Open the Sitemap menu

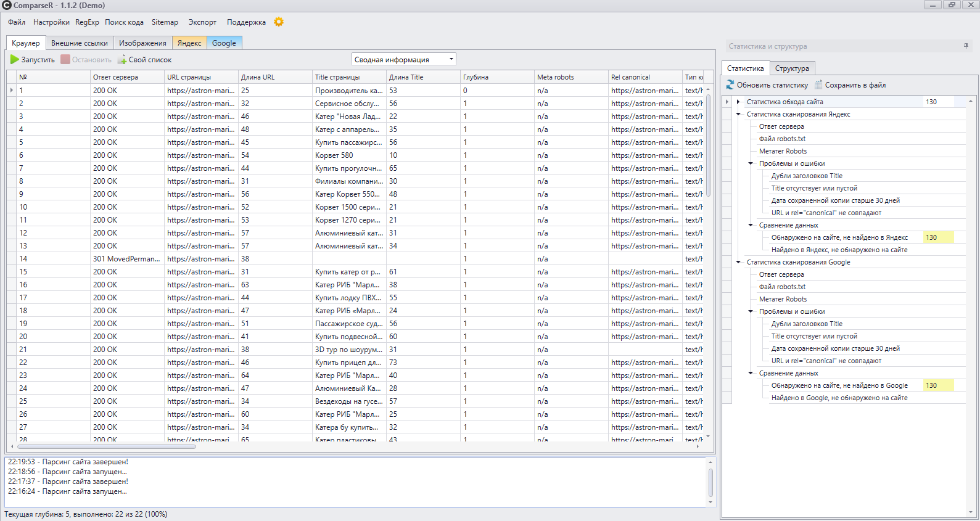pyautogui.click(x=165, y=22)
